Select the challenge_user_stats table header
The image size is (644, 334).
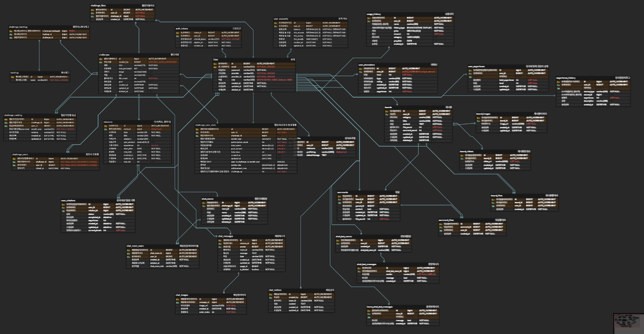[246, 125]
